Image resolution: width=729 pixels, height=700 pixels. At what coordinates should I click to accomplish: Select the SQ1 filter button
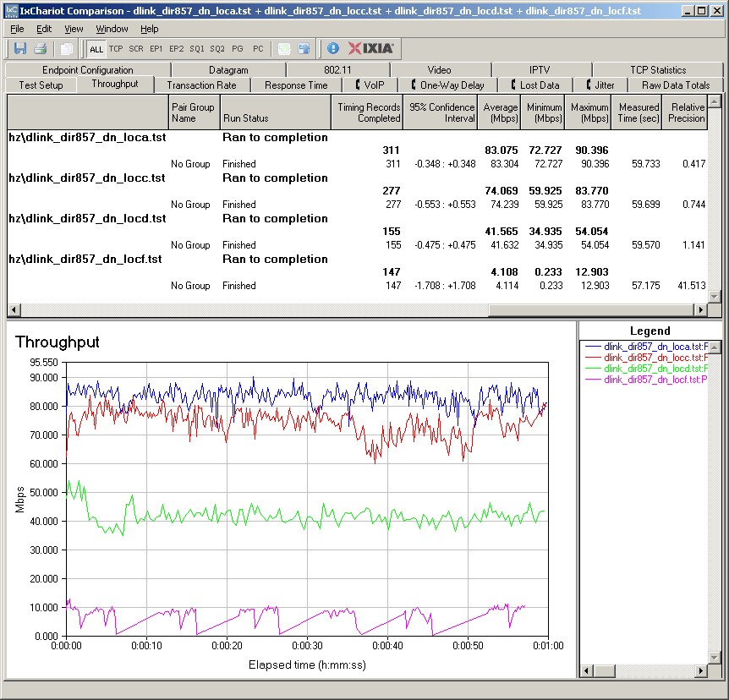(197, 49)
